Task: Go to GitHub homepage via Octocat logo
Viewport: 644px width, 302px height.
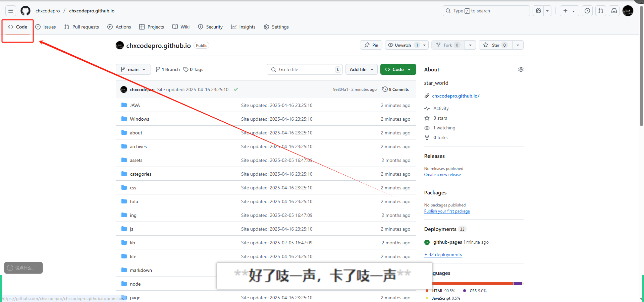Action: pyautogui.click(x=25, y=11)
